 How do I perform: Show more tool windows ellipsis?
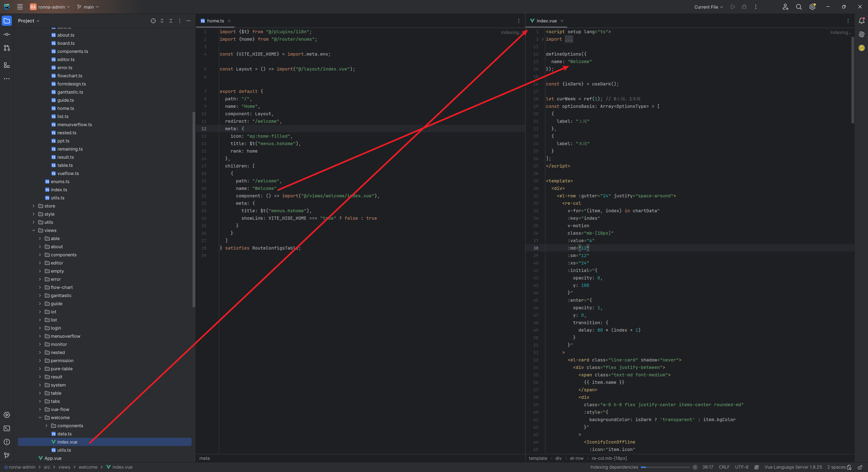coord(7,78)
